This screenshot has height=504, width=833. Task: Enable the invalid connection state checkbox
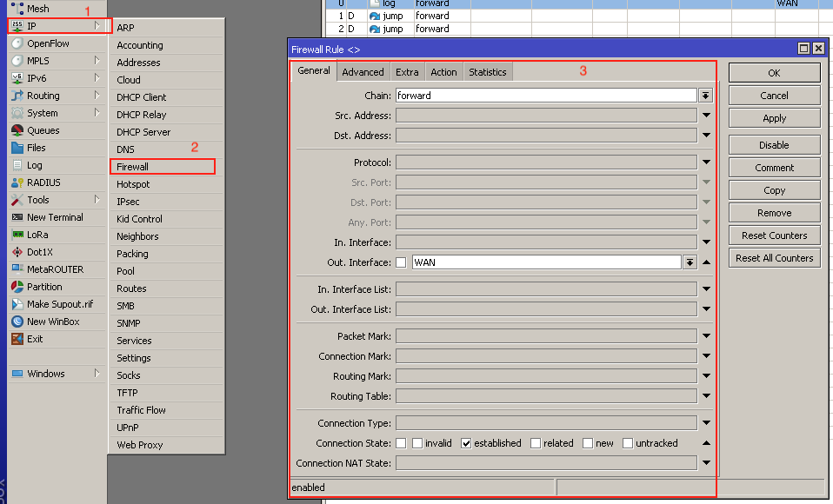[x=417, y=443]
